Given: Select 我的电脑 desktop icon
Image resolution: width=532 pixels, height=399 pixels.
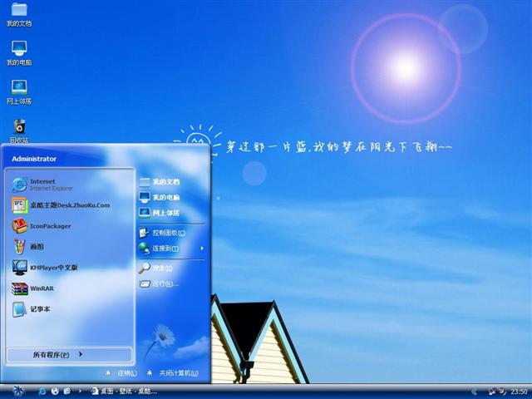Looking at the screenshot, I should [x=19, y=53].
